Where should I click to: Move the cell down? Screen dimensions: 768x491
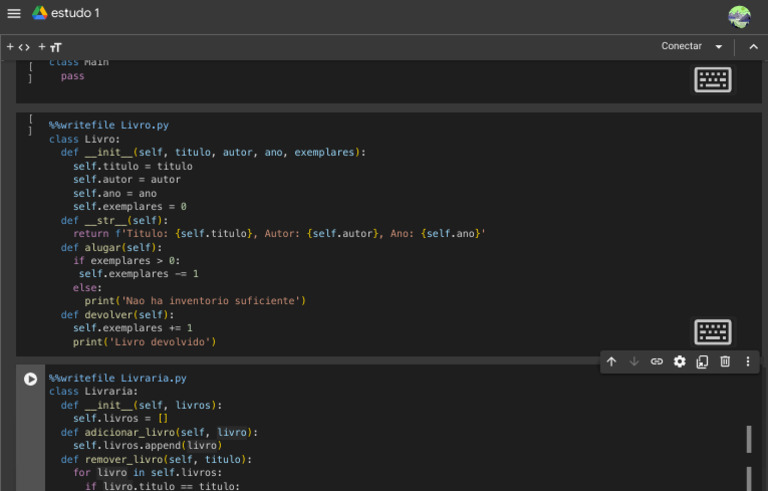[634, 362]
